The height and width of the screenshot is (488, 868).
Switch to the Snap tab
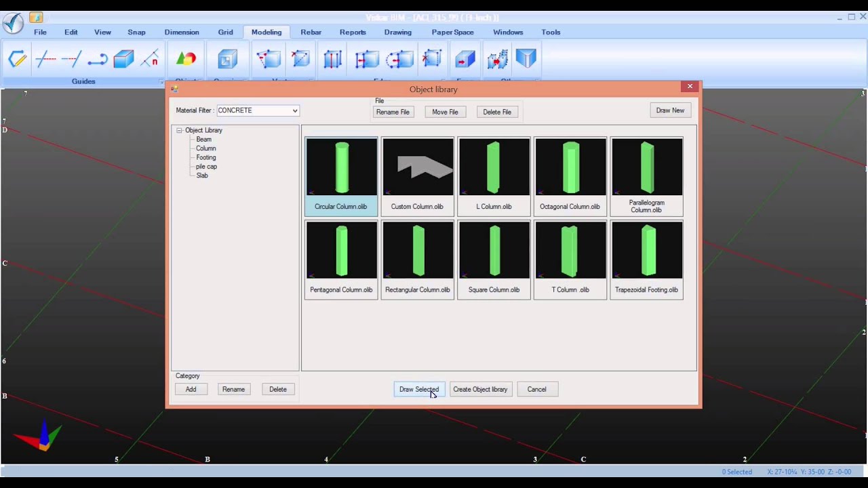[x=136, y=32]
